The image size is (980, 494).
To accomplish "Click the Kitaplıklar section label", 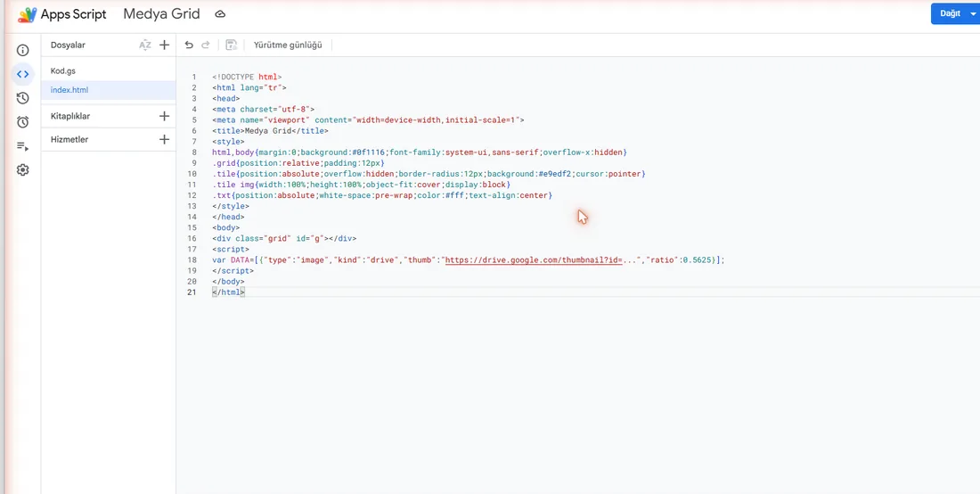I will pyautogui.click(x=70, y=116).
